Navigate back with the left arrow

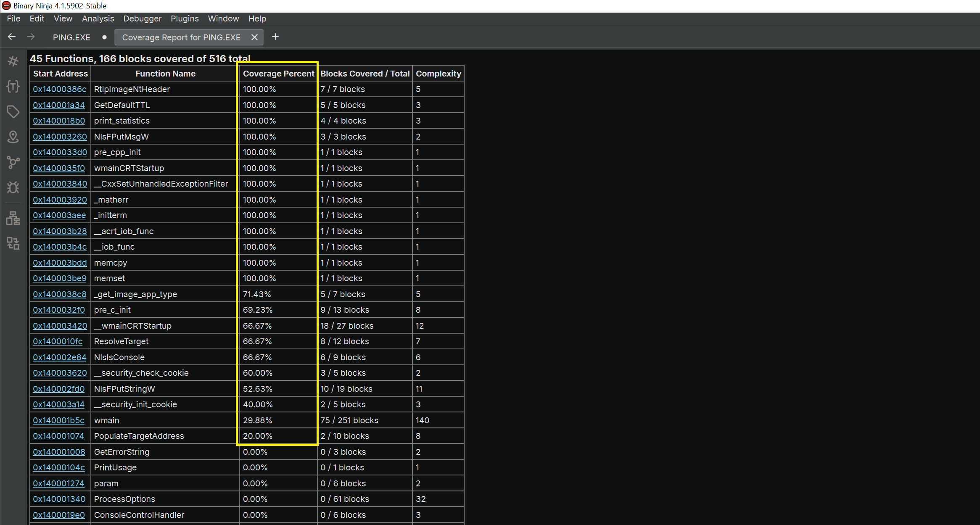12,37
